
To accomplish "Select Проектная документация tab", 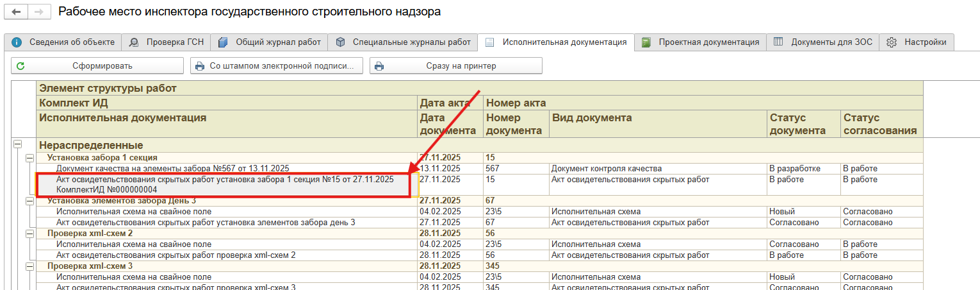I will click(701, 42).
